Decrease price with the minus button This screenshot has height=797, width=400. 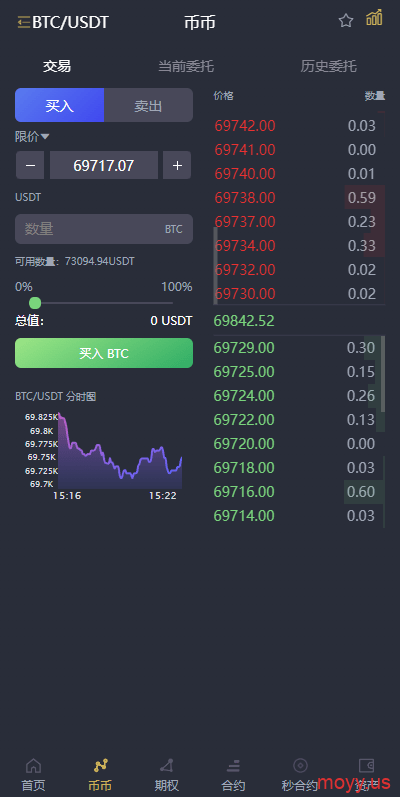click(30, 165)
